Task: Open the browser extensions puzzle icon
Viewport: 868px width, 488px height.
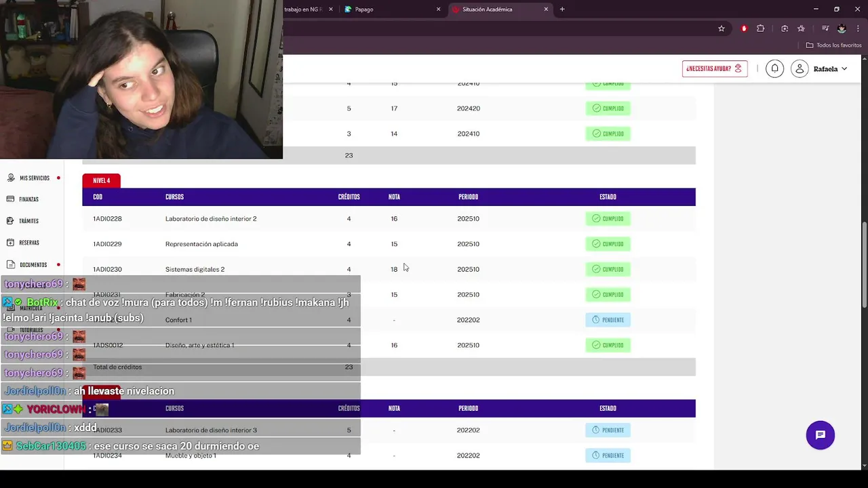Action: click(x=760, y=28)
